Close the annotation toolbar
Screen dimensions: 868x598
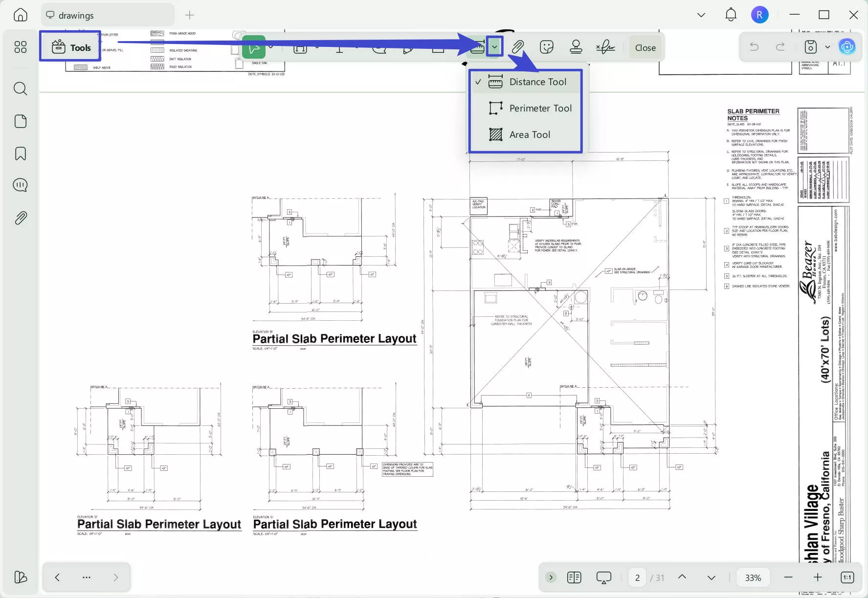(645, 47)
